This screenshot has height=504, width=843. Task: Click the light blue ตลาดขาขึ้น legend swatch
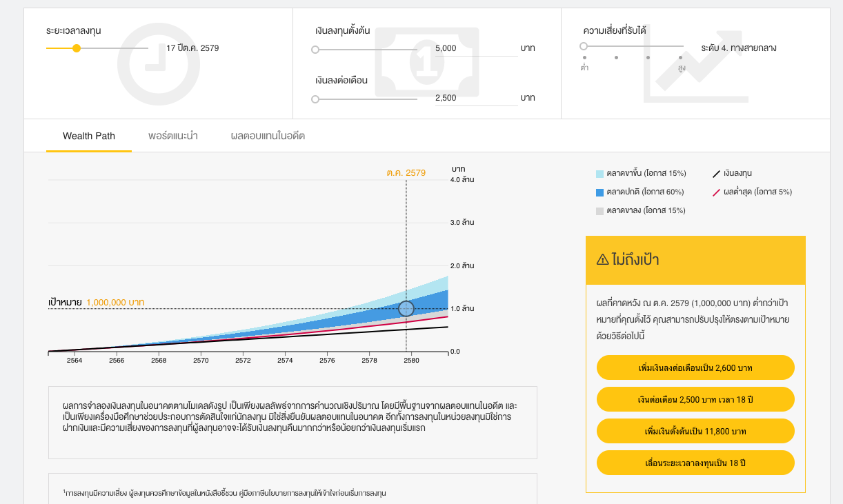[x=599, y=174]
